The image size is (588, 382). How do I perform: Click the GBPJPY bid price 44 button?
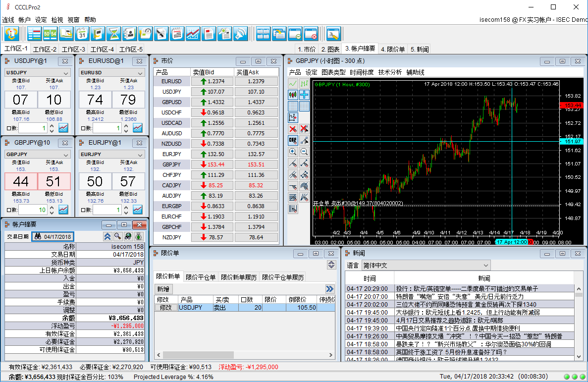coord(21,182)
